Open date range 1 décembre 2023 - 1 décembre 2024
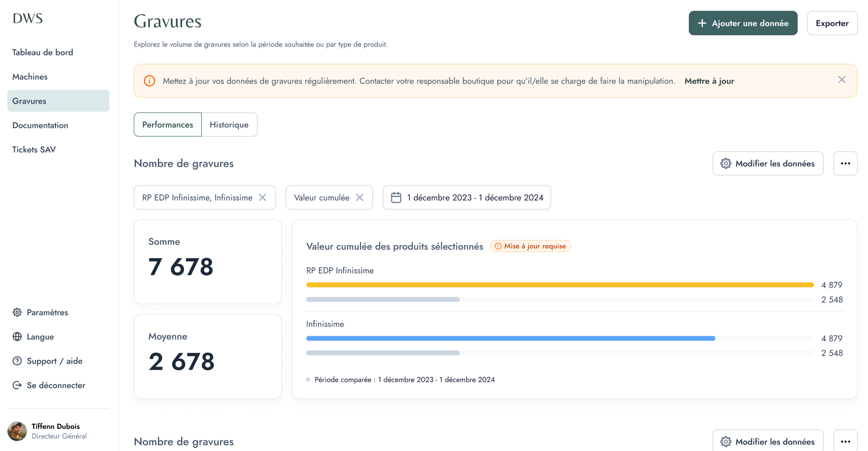 [467, 198]
